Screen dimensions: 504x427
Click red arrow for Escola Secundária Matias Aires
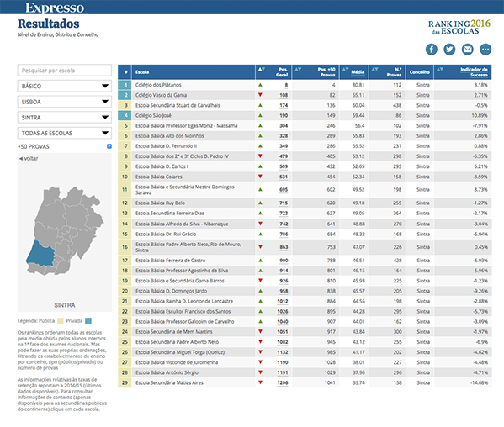click(x=260, y=382)
